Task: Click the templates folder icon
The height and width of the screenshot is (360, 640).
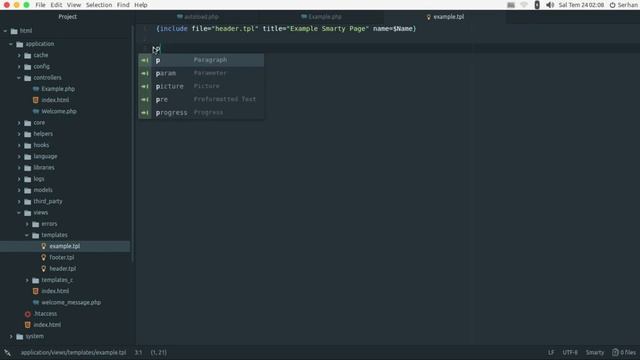Action: (x=36, y=235)
